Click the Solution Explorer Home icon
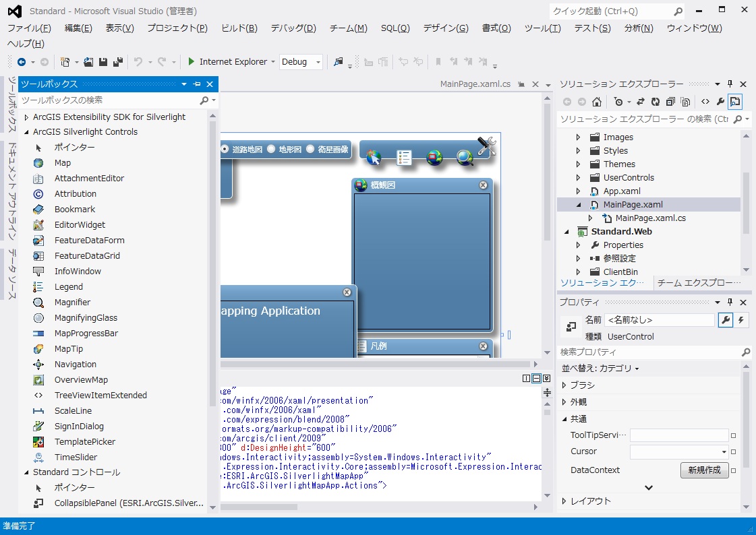Viewport: 756px width, 535px height. tap(597, 102)
